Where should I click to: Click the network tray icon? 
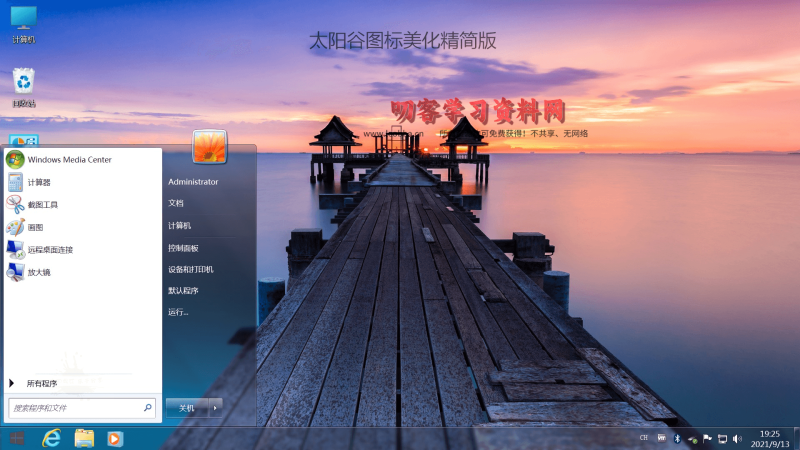(722, 439)
